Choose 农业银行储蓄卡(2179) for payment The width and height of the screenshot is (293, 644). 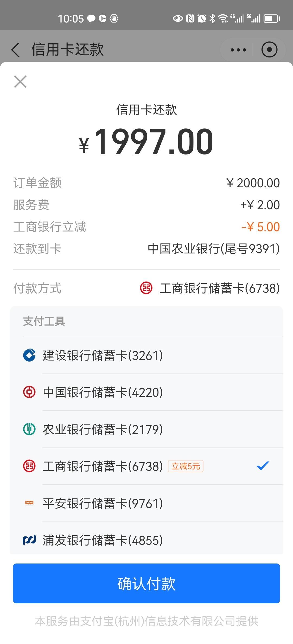pos(146,429)
